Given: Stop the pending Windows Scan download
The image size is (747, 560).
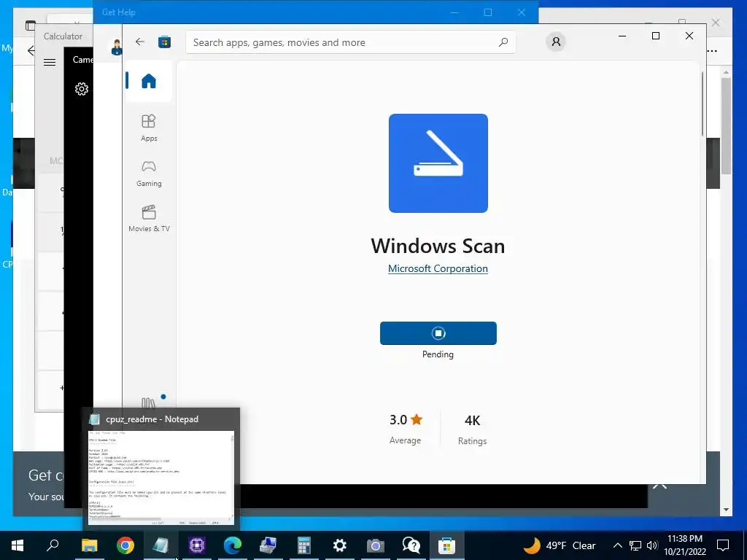Looking at the screenshot, I should 438,333.
